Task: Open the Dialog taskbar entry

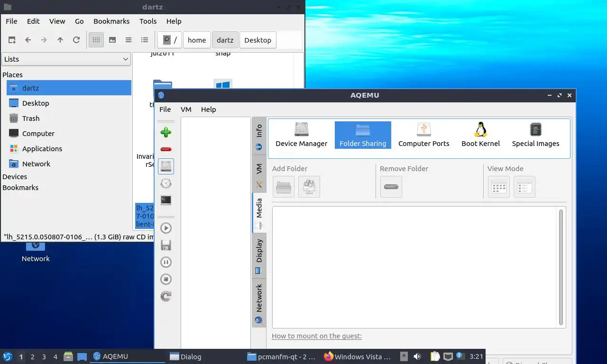Action: 204,356
